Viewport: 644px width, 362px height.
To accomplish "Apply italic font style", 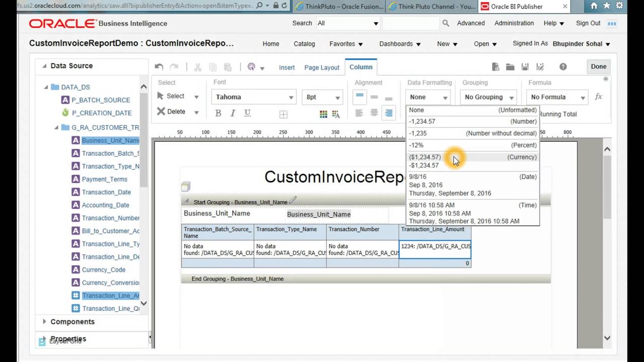I will point(232,113).
